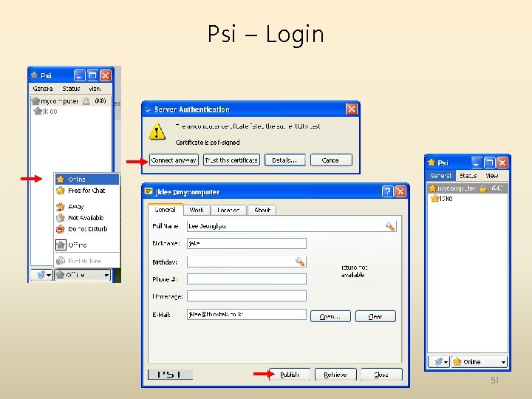Click picture not available placeholder
The height and width of the screenshot is (399, 532).
pos(353,271)
